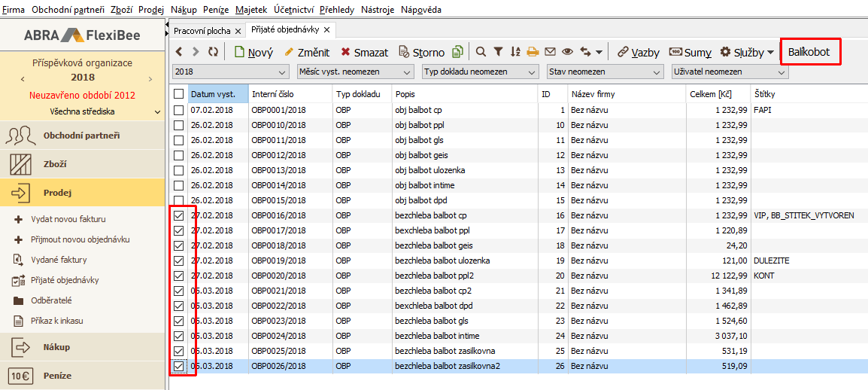Show Sumy totals
868x390 pixels.
[690, 53]
